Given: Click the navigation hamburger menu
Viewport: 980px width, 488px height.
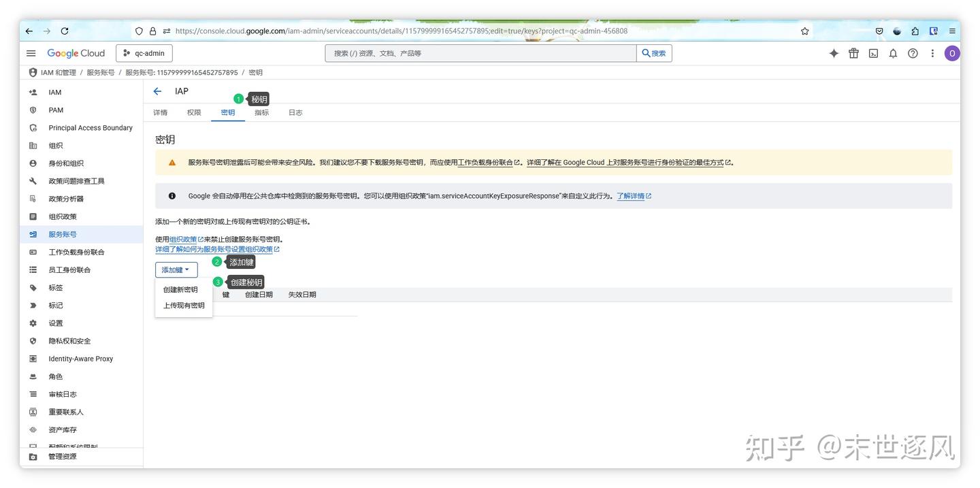Looking at the screenshot, I should [31, 52].
